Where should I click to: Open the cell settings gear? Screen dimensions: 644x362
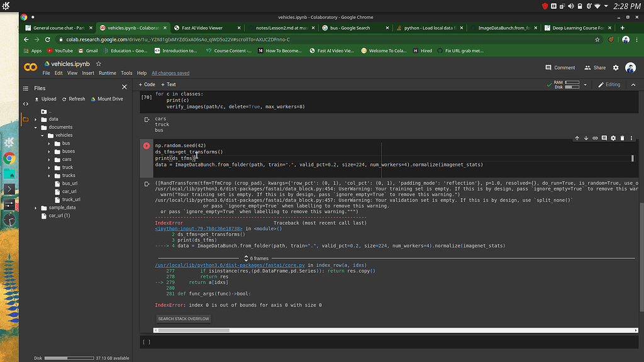613,138
